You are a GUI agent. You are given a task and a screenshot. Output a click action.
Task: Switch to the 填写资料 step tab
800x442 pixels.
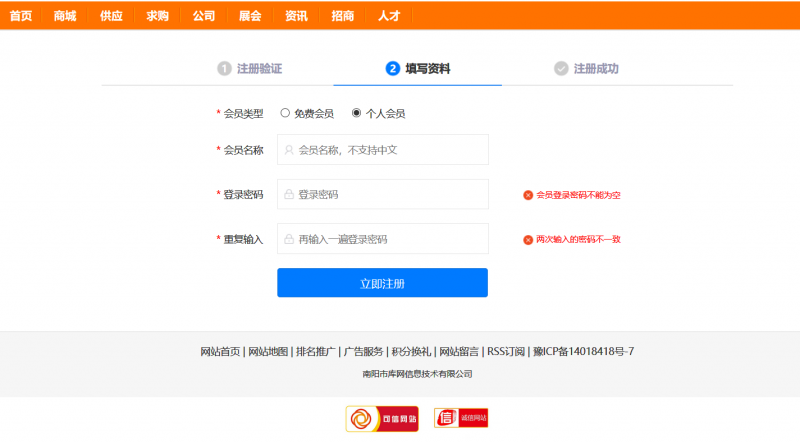click(418, 69)
